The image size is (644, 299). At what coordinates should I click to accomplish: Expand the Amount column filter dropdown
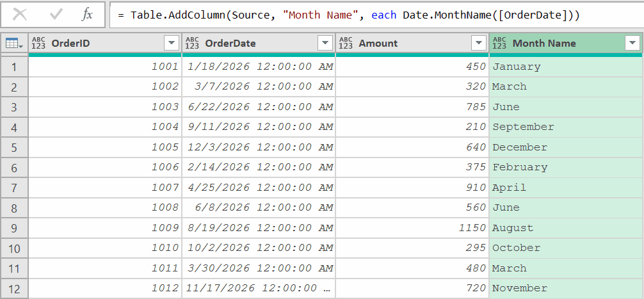[x=478, y=44]
